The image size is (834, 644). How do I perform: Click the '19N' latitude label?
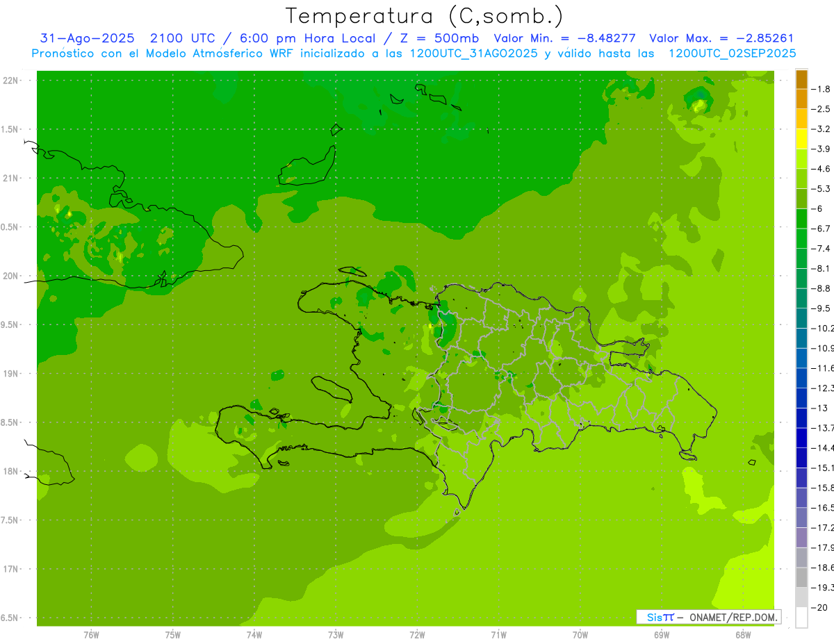pos(12,374)
